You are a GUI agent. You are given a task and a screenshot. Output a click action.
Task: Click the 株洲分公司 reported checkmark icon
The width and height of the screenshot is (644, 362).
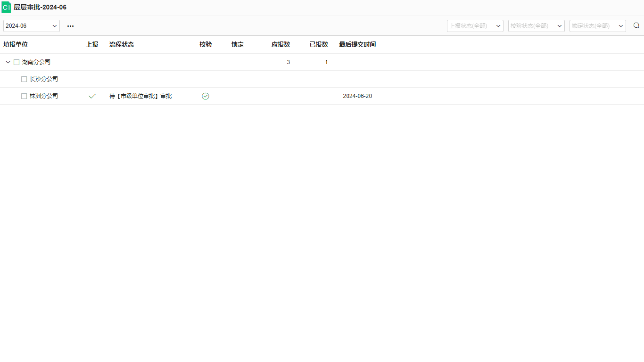[92, 96]
